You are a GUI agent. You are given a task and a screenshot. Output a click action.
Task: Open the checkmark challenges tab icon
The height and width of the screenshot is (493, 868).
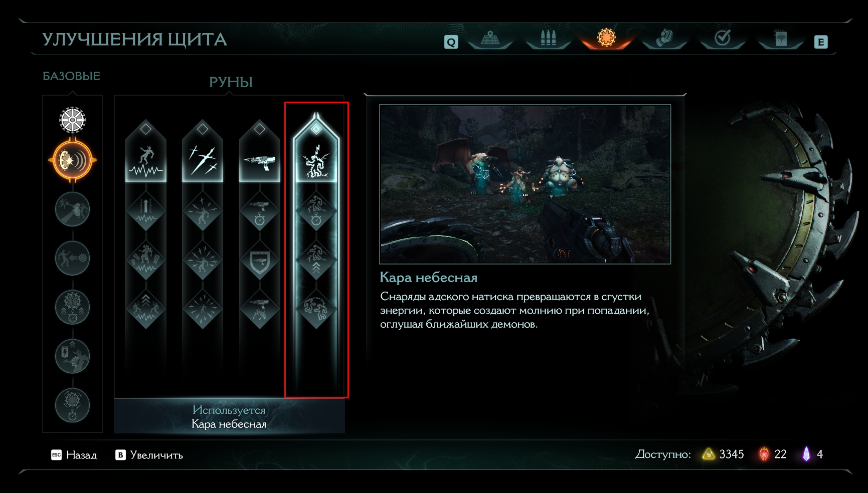click(x=723, y=38)
